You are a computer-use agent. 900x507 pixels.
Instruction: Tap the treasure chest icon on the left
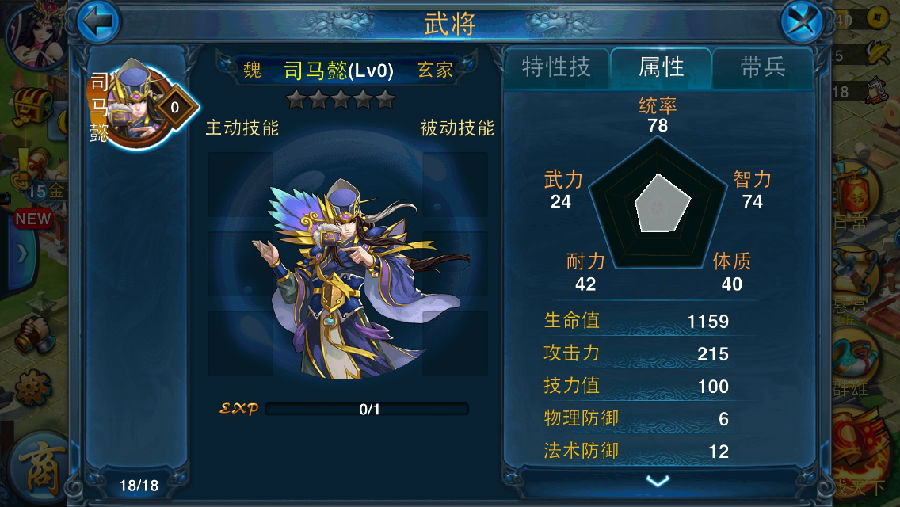[34, 106]
